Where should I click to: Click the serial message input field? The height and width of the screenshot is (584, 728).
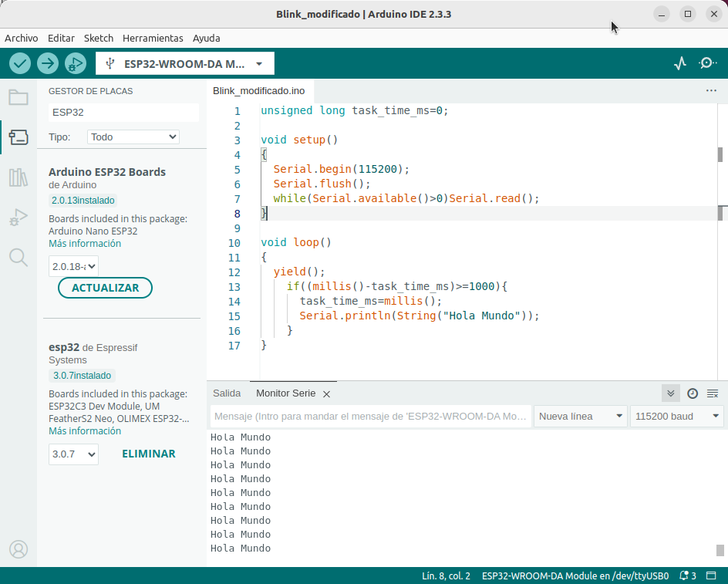click(370, 417)
